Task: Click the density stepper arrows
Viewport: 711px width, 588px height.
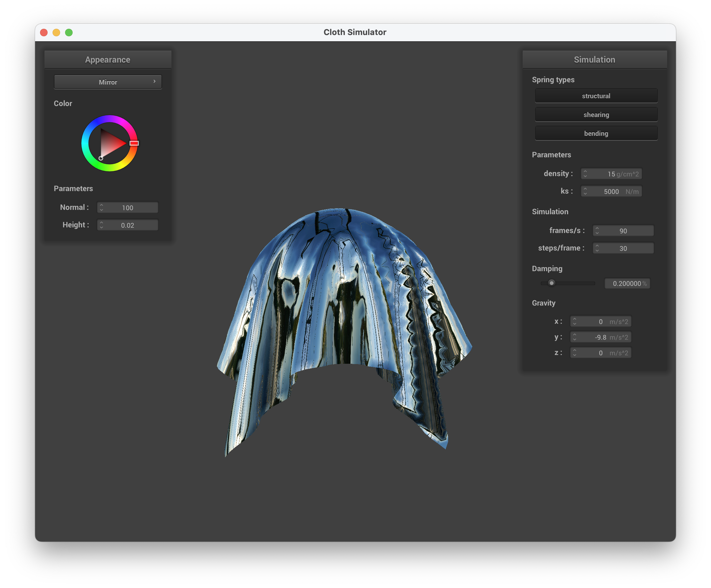Action: pos(585,174)
